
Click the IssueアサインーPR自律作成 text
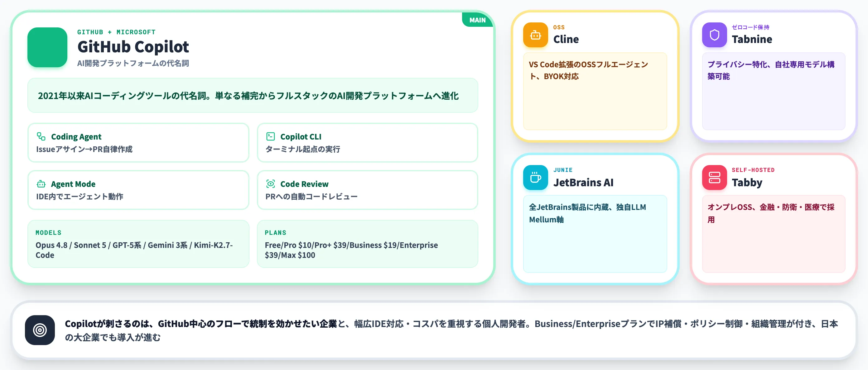[x=84, y=149]
